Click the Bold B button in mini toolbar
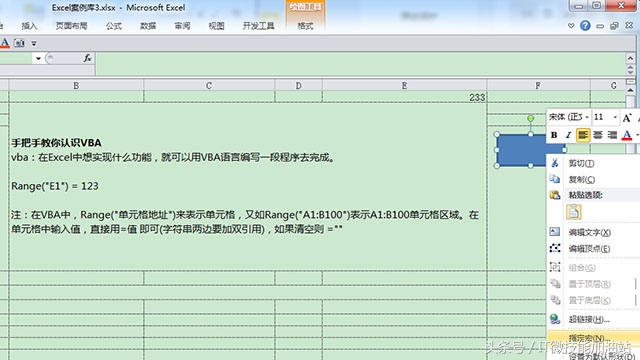Image resolution: width=640 pixels, height=360 pixels. coord(554,135)
